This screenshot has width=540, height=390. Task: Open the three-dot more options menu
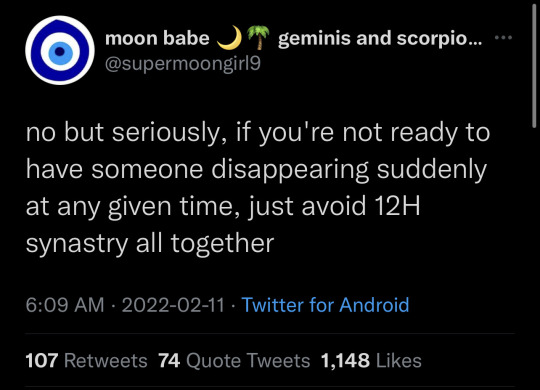pos(503,37)
